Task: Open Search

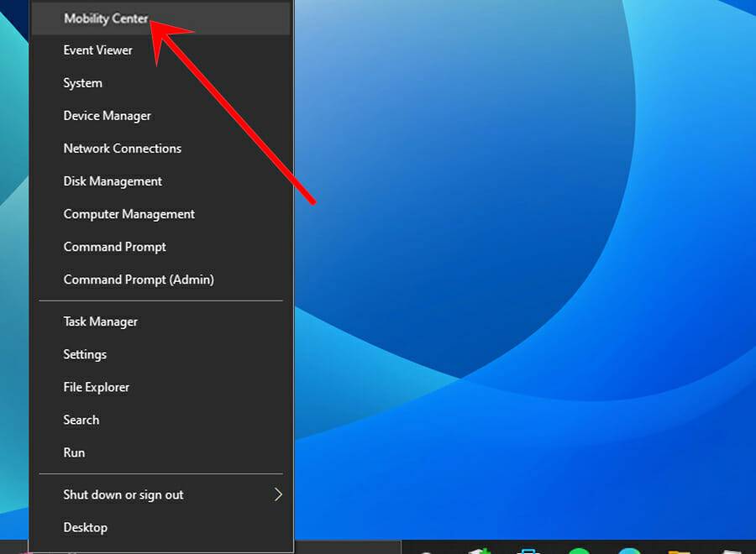Action: [81, 420]
